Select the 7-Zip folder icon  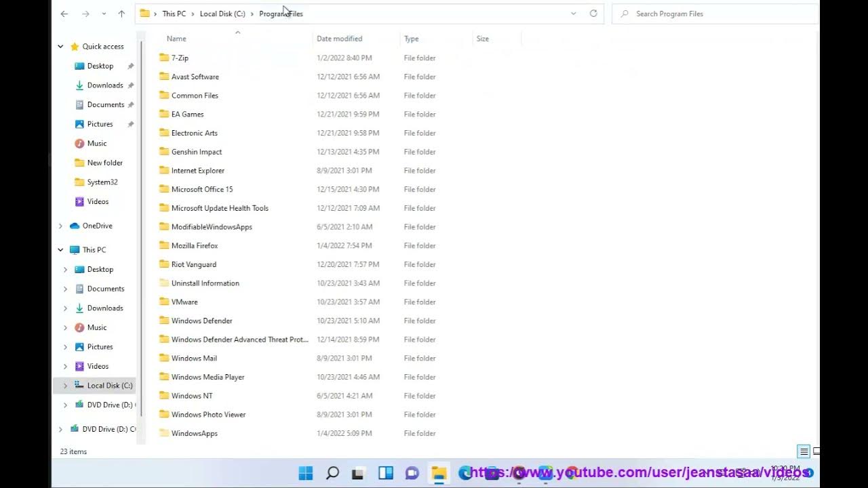(163, 58)
